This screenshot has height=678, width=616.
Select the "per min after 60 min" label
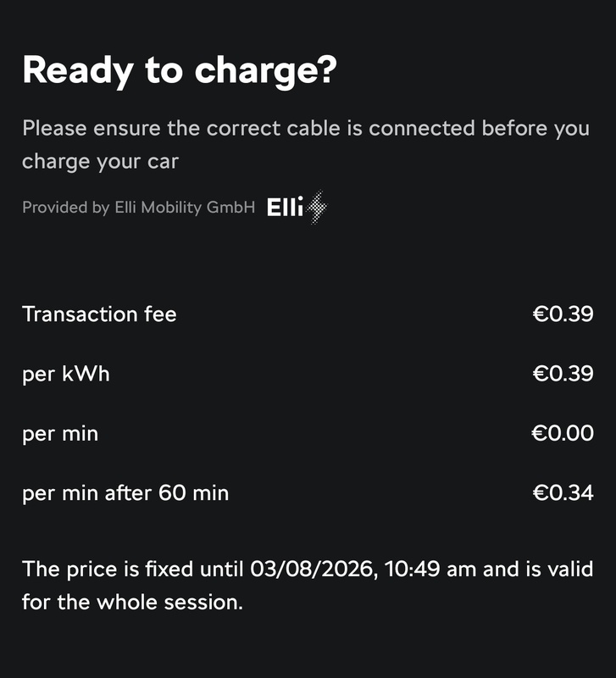click(125, 493)
